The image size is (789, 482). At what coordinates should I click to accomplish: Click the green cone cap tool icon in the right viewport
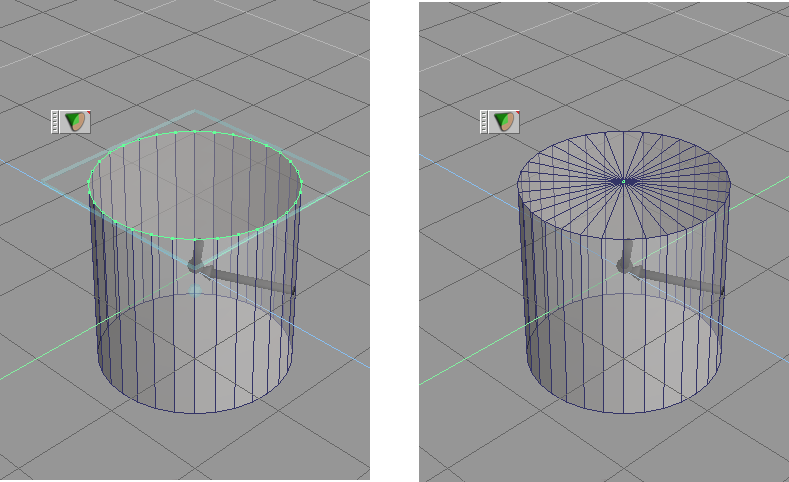click(504, 122)
